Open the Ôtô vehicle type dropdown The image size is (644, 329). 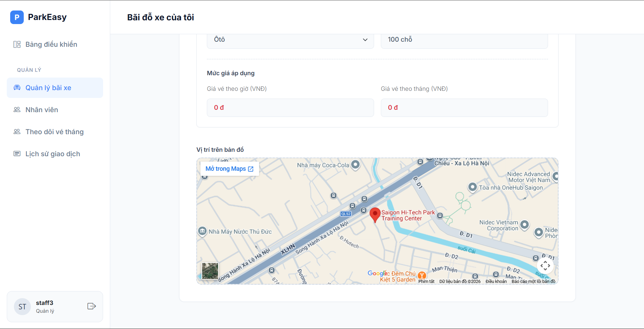(x=290, y=40)
